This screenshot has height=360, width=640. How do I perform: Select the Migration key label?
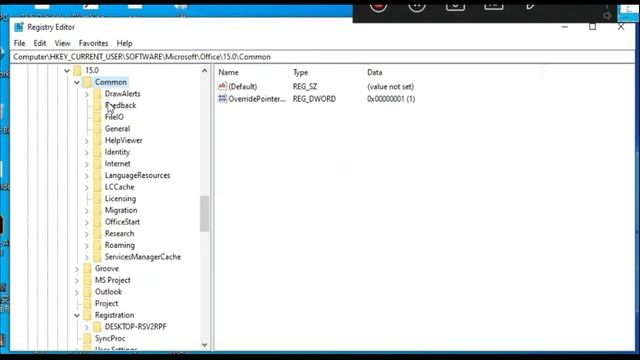(x=121, y=210)
